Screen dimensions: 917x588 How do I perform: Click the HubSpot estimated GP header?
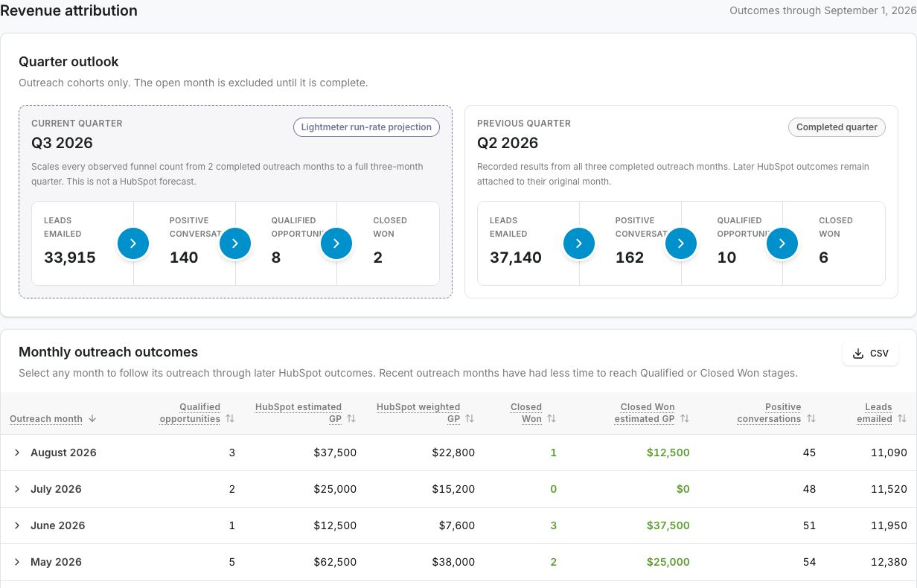click(298, 413)
